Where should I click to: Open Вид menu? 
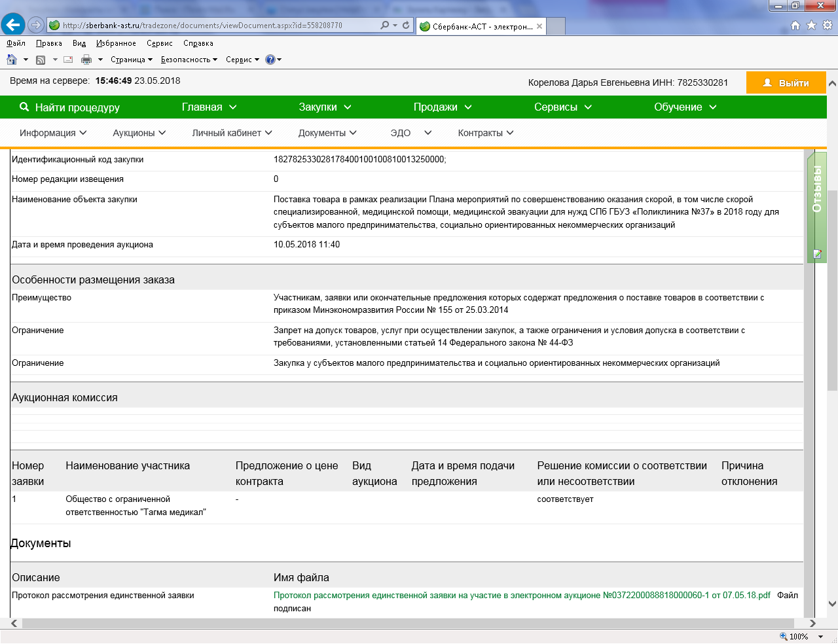(x=79, y=43)
